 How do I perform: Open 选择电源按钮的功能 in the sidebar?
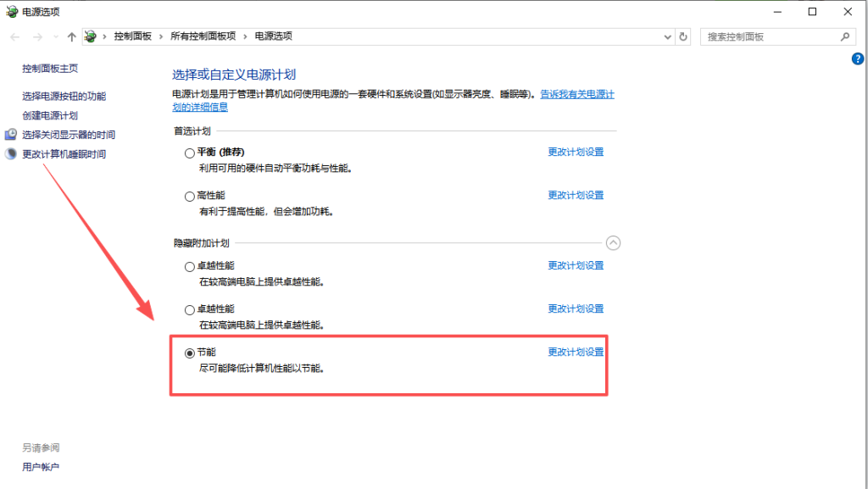[x=64, y=97]
